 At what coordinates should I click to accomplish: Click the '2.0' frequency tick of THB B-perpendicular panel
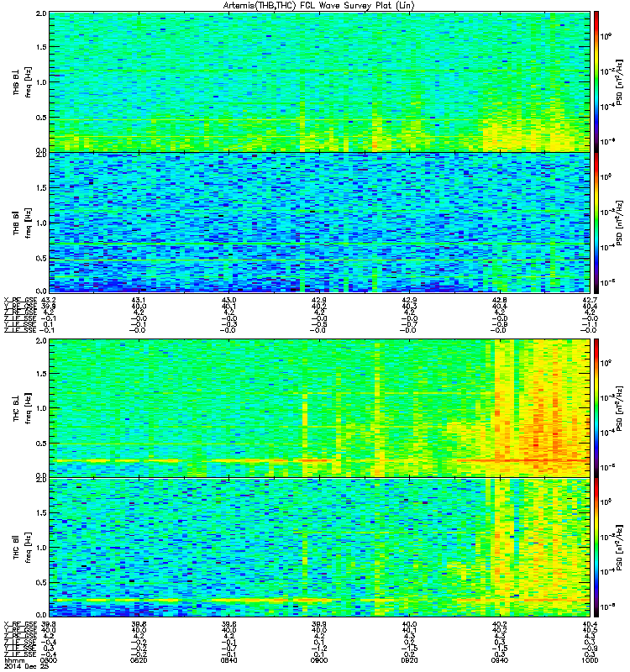(x=41, y=13)
